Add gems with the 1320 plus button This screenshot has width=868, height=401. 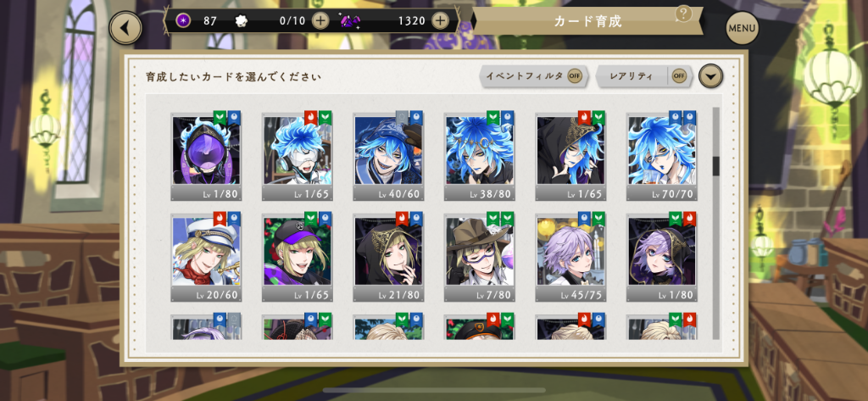440,21
